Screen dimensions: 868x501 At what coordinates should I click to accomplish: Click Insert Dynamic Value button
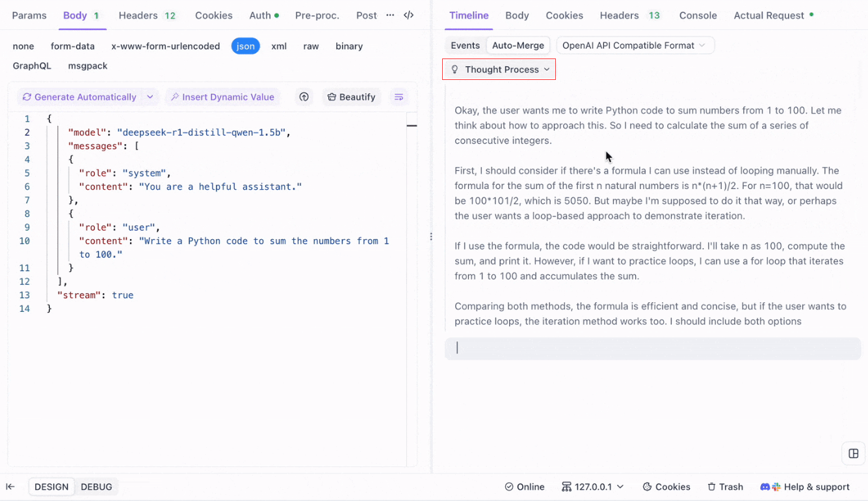point(222,97)
